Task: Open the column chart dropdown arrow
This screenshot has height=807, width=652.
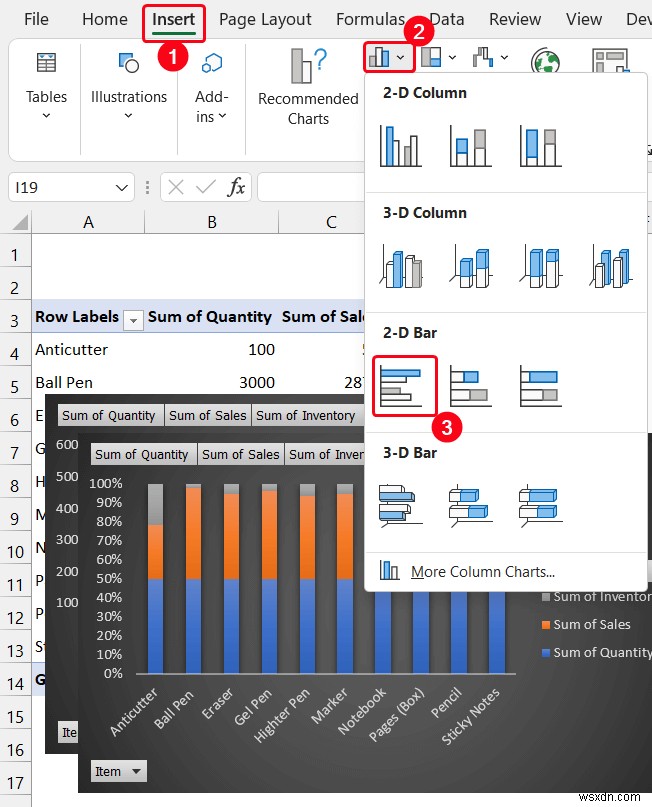Action: point(400,57)
